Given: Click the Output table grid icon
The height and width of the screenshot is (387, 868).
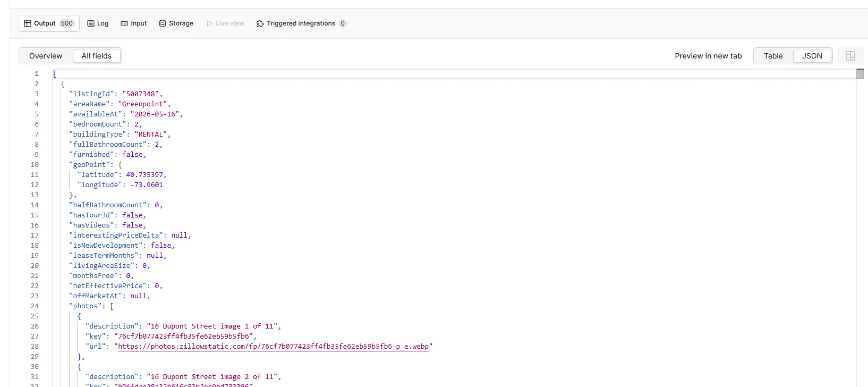Looking at the screenshot, I should 28,23.
